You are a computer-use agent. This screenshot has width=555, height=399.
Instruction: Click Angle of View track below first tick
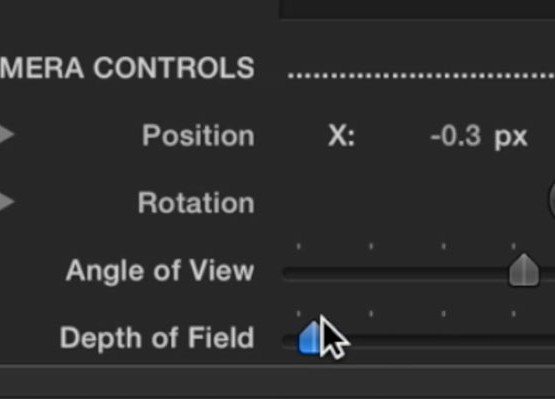[298, 273]
